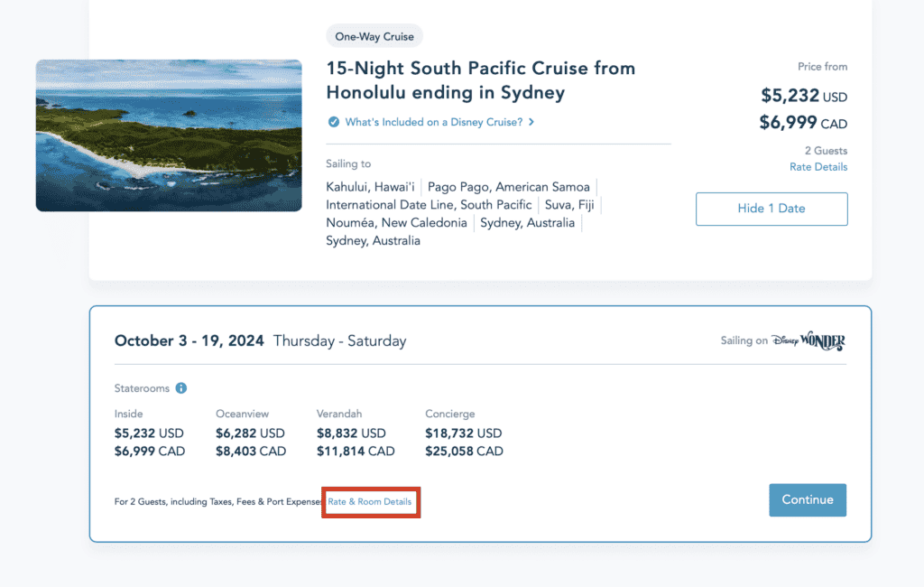Click the cruise title 15-Night South Pacific Cruise

point(481,80)
